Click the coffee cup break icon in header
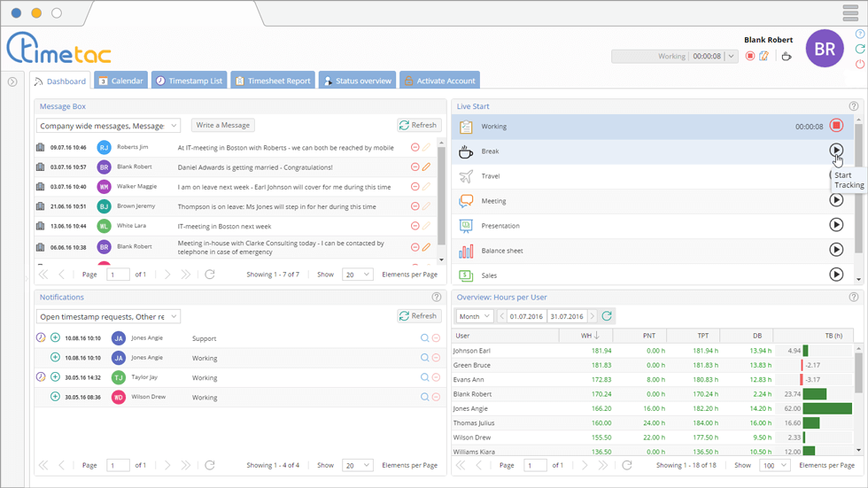This screenshot has width=868, height=488. (786, 57)
